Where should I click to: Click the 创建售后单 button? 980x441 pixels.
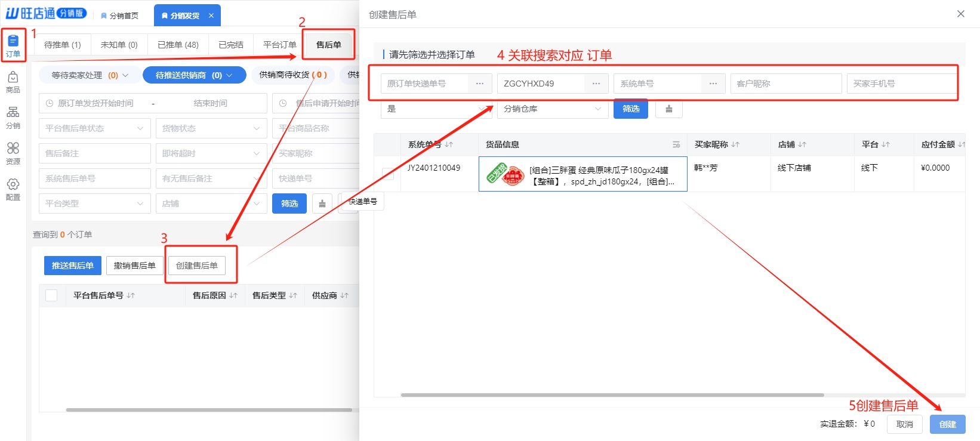(x=197, y=266)
